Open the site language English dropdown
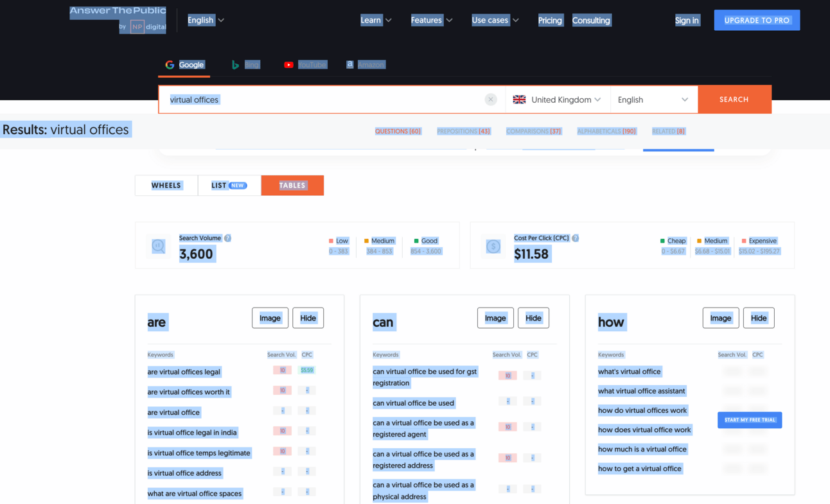830x504 pixels. point(206,21)
